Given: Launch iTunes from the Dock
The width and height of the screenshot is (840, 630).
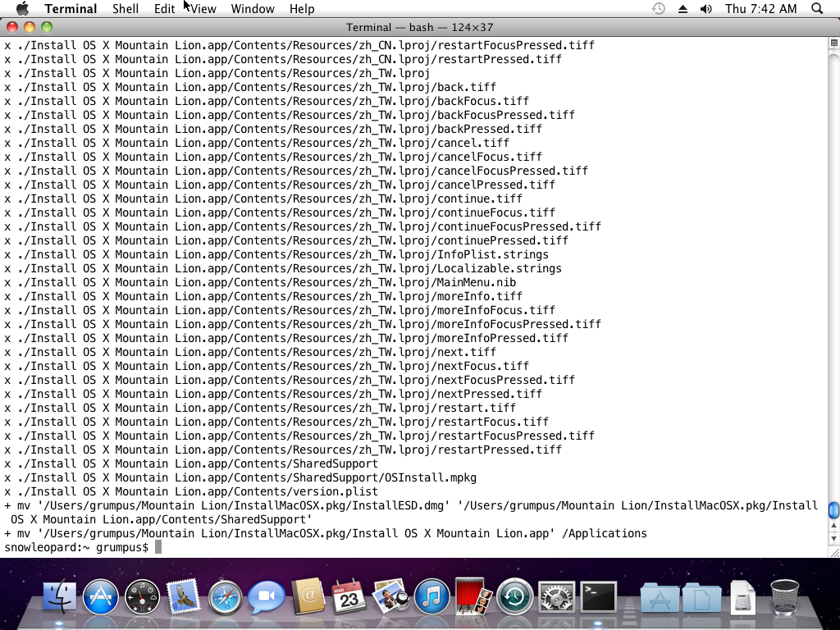Looking at the screenshot, I should 431,596.
